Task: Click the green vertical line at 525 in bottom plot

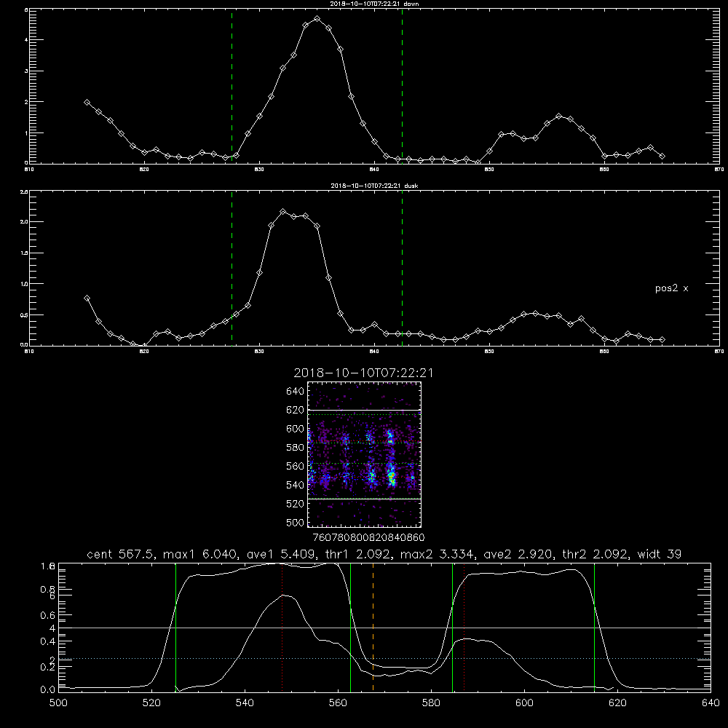Action: pos(175,628)
